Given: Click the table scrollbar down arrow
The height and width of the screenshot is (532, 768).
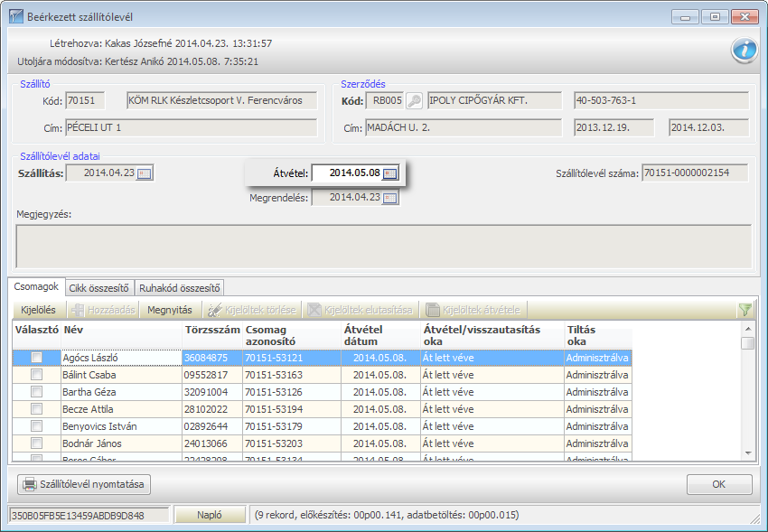Looking at the screenshot, I should [748, 453].
